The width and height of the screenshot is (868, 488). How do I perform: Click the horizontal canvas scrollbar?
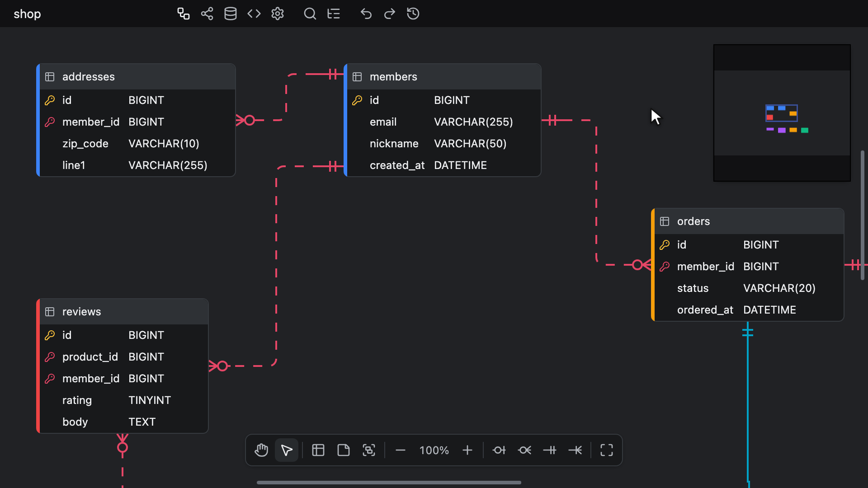(389, 483)
